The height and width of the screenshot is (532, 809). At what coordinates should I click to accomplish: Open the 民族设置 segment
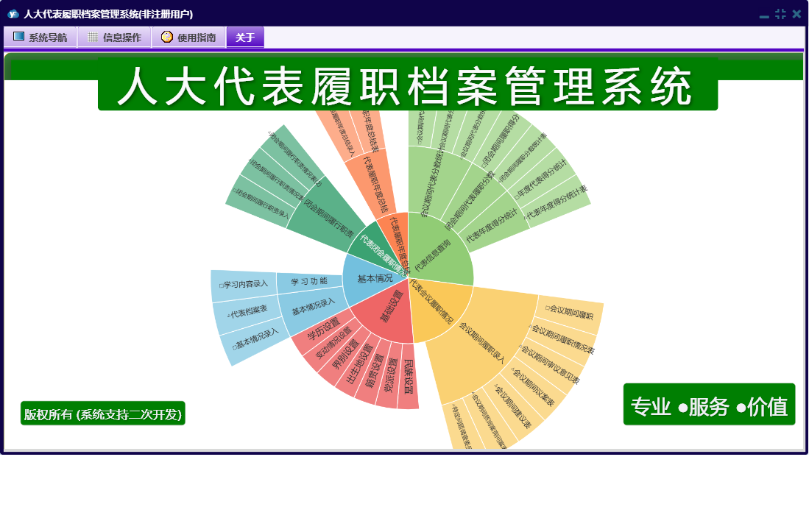408,377
